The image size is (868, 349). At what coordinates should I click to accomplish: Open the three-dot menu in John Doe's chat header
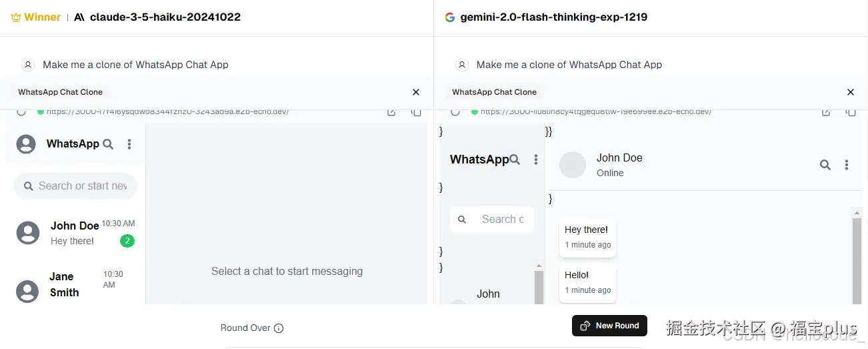click(x=847, y=165)
